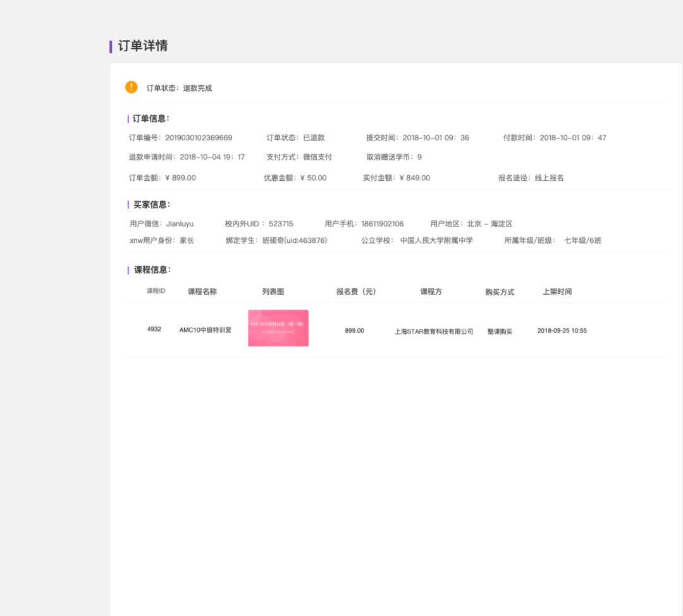Click the course ID 4932 cell
This screenshot has width=683, height=616.
click(154, 330)
